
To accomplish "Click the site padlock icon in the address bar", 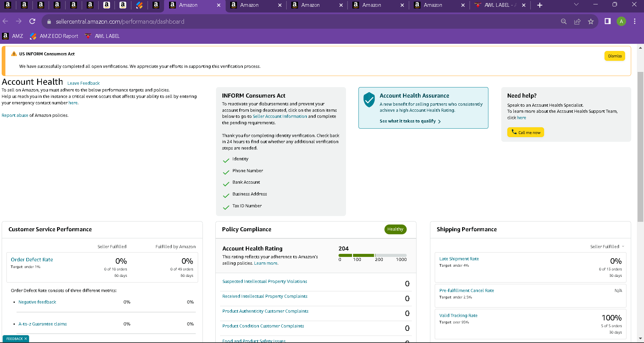I will [x=49, y=22].
